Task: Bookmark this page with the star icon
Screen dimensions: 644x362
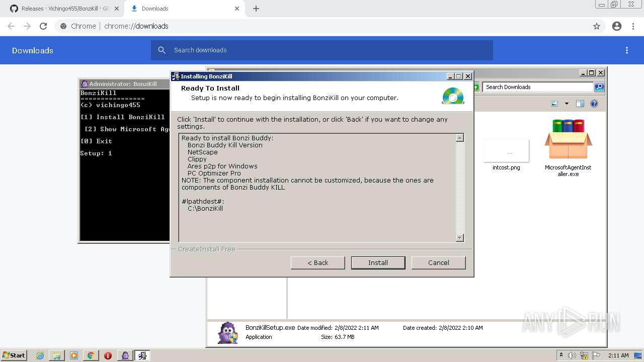Action: click(x=597, y=26)
